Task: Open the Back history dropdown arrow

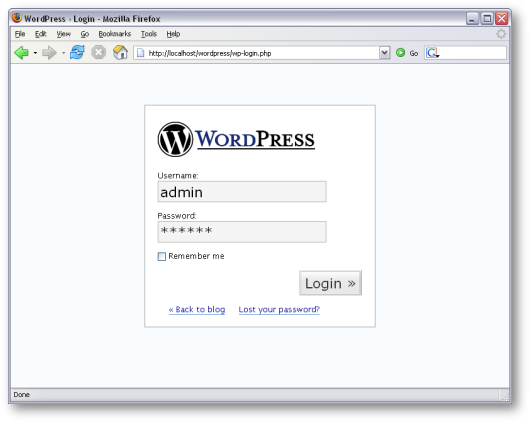Action: coord(35,53)
